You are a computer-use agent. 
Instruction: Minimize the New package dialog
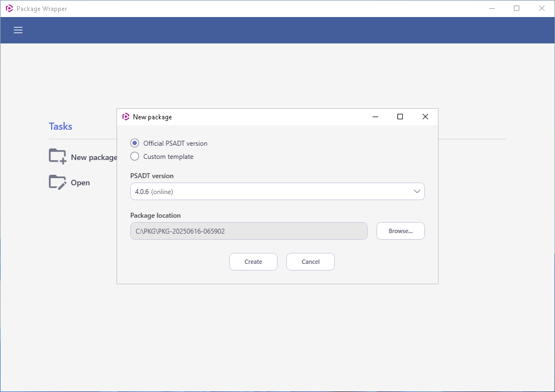(375, 117)
